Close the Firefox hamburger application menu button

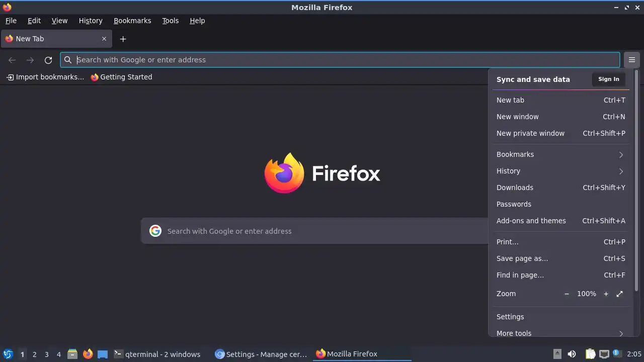pos(631,60)
